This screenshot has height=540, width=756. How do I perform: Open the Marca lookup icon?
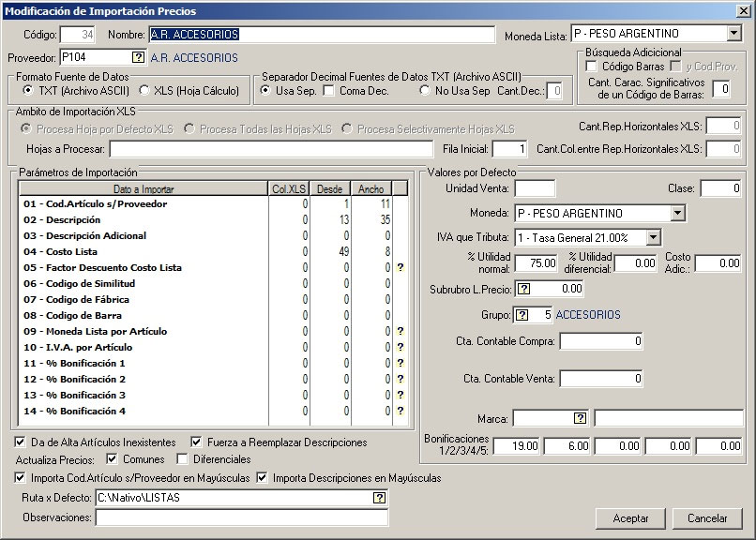(581, 417)
